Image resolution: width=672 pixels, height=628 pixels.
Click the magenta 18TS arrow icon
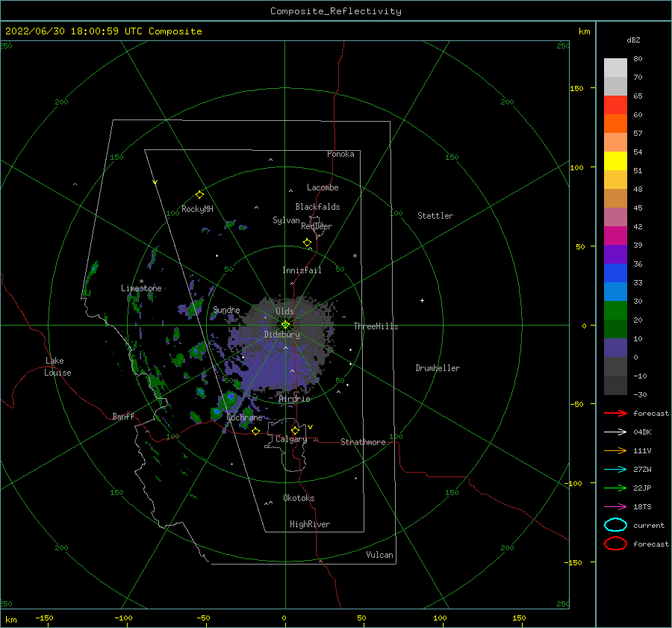(615, 507)
